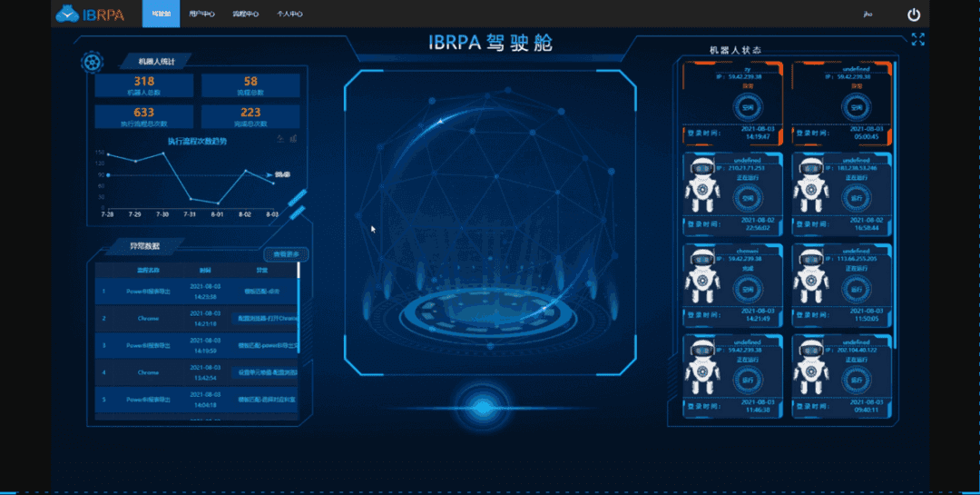980x495 pixels.
Task: Toggle fullscreen with the expand icon
Action: [917, 39]
